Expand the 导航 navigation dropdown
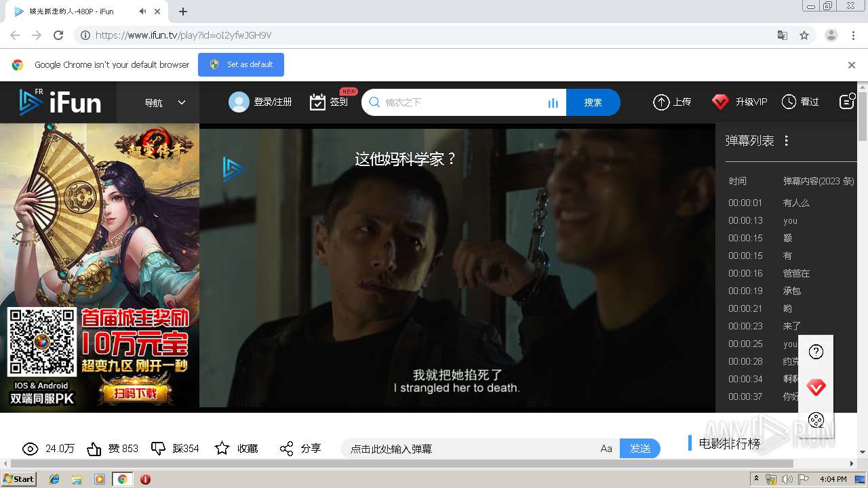 [x=165, y=102]
